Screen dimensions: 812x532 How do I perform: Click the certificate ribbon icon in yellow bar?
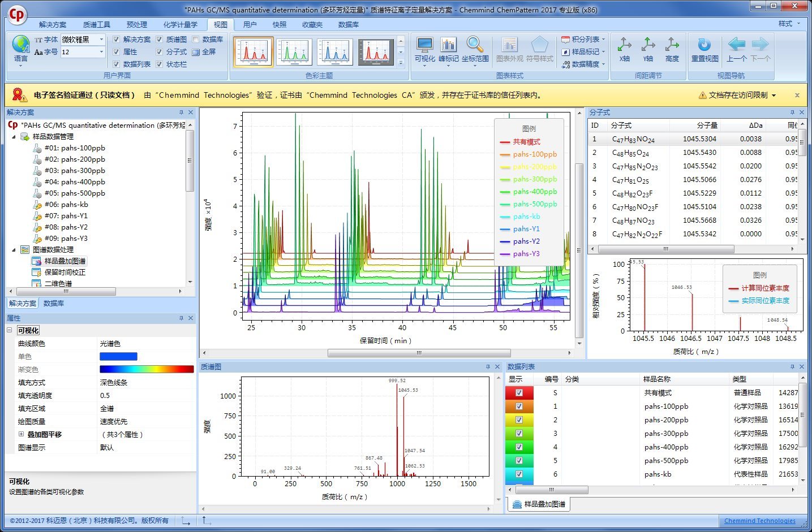pyautogui.click(x=19, y=94)
